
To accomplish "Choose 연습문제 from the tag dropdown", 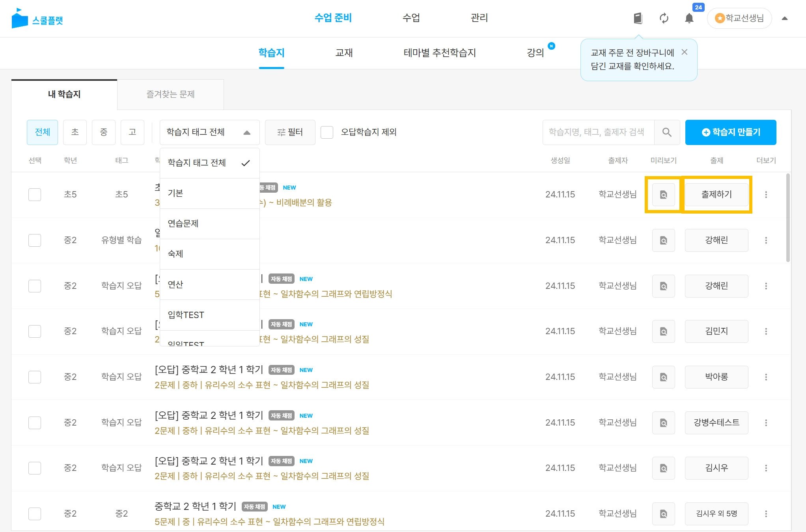I will click(183, 223).
